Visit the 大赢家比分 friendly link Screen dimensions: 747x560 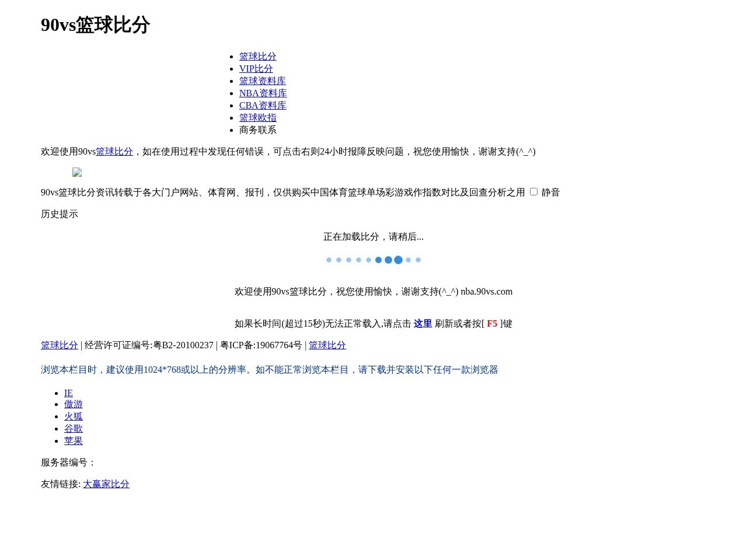[106, 484]
